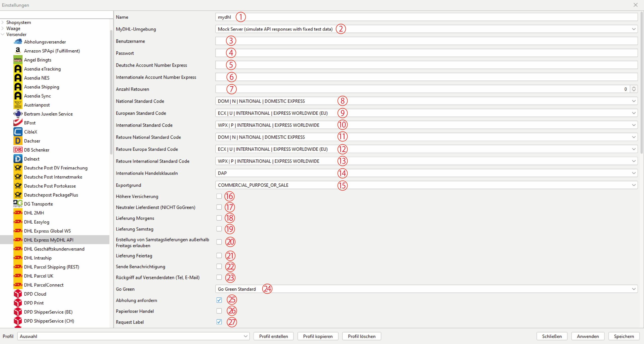Click the Anwenden button
The height and width of the screenshot is (344, 644).
[x=588, y=336]
